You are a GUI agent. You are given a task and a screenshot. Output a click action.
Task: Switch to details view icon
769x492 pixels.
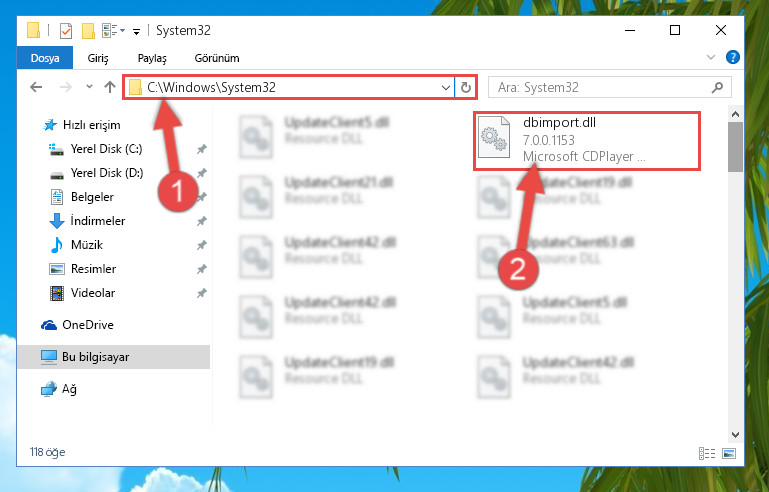coord(707,453)
